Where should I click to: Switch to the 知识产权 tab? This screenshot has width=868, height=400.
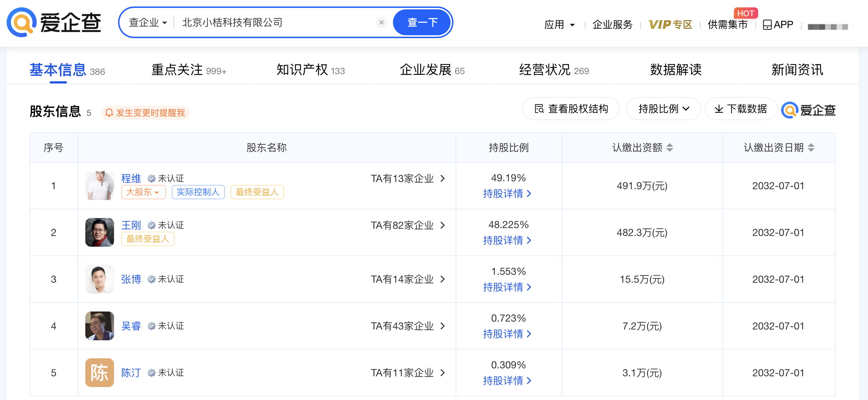[x=311, y=70]
